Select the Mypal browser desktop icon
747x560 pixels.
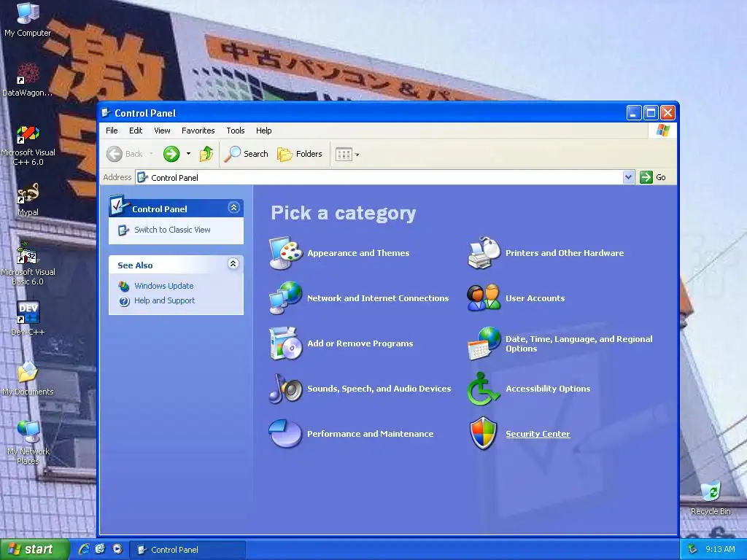(x=28, y=200)
